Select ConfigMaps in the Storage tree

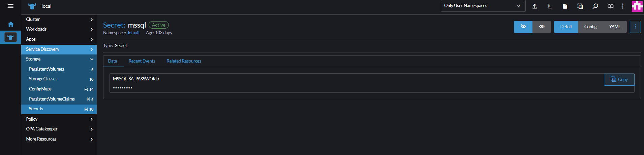coord(59,89)
